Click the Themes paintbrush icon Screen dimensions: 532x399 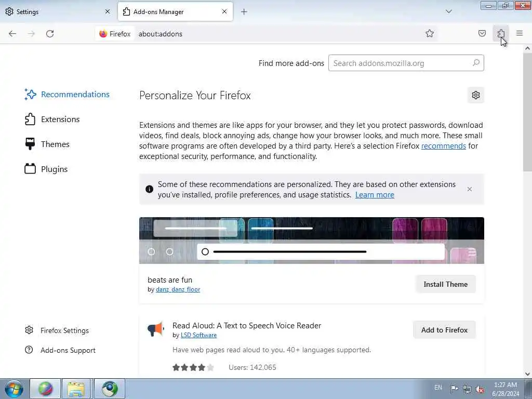(30, 144)
